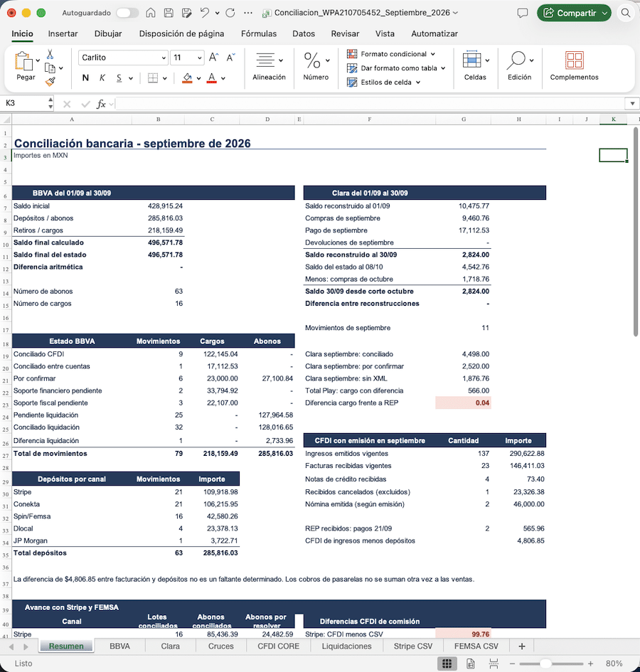Open the Home icon in title bar
The width and height of the screenshot is (640, 672).
151,13
